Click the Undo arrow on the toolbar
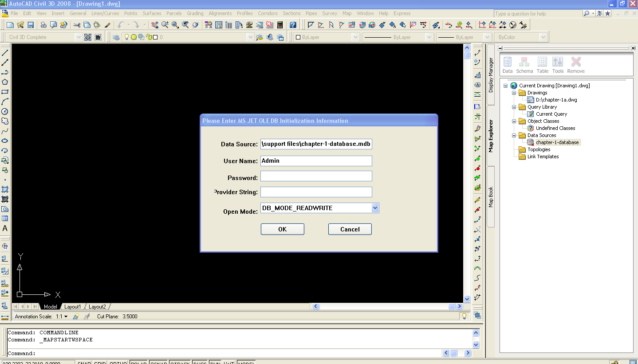 (x=120, y=25)
